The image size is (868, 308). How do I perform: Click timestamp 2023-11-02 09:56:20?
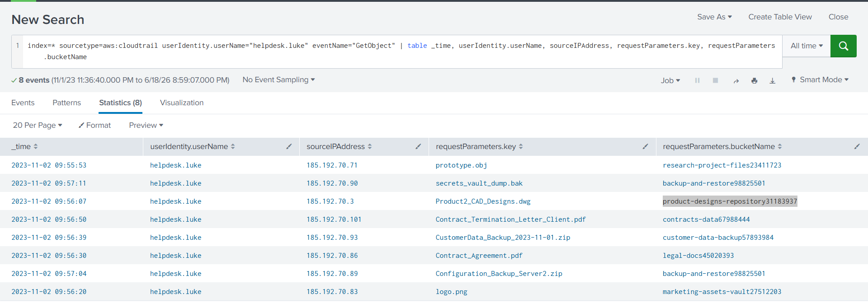click(x=49, y=292)
